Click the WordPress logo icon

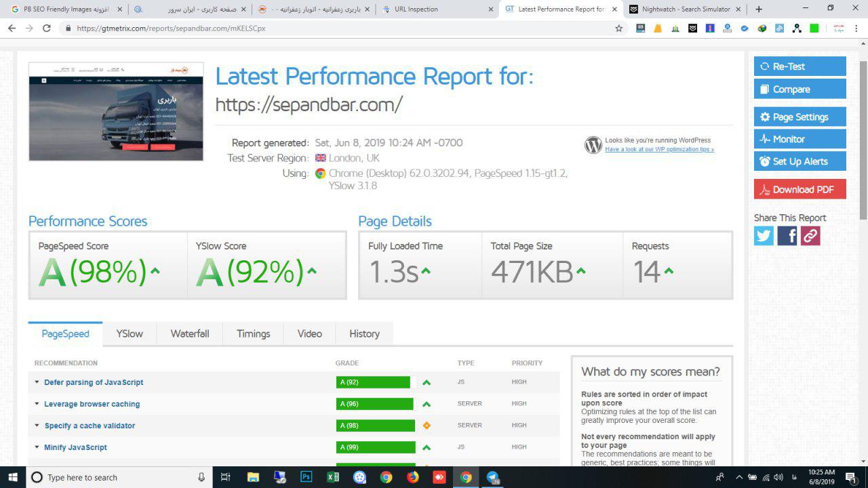coord(593,145)
